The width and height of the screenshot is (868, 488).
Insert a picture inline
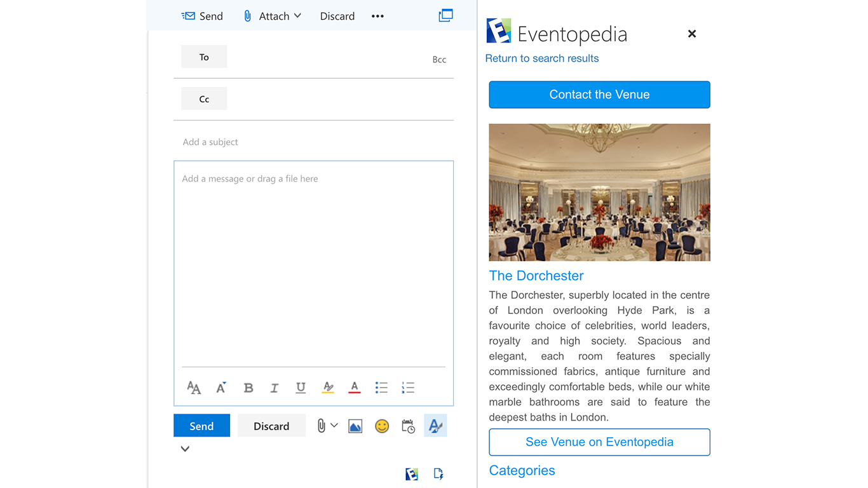[x=355, y=426]
